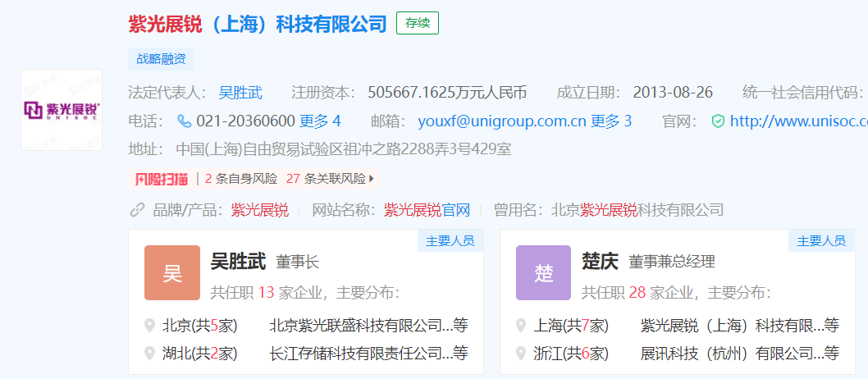The height and width of the screenshot is (379, 868).
Task: Click address 中国(上海)自由贸易试验区祖冲之路2288弄3号429室
Action: 343,148
